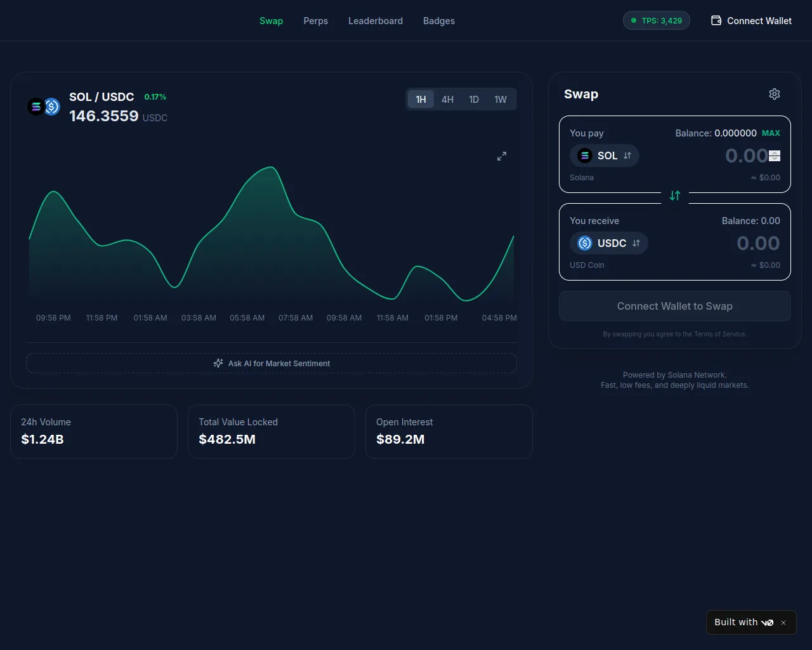
Task: Go to the Perps tab
Action: 315,21
